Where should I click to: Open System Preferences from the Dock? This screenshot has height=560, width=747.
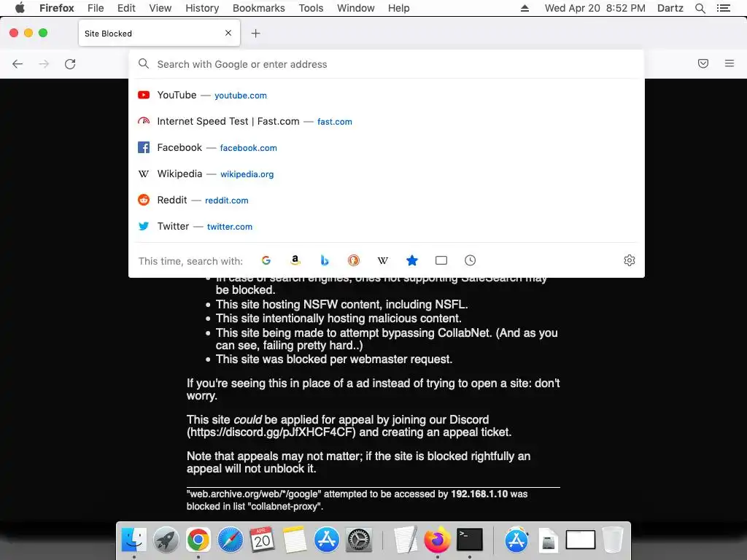pyautogui.click(x=359, y=540)
